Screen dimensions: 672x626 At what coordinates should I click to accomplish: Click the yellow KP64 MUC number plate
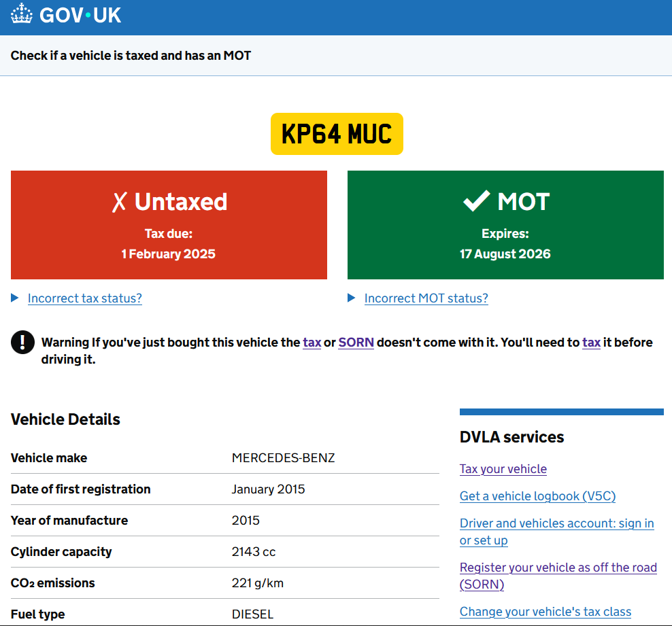(337, 134)
